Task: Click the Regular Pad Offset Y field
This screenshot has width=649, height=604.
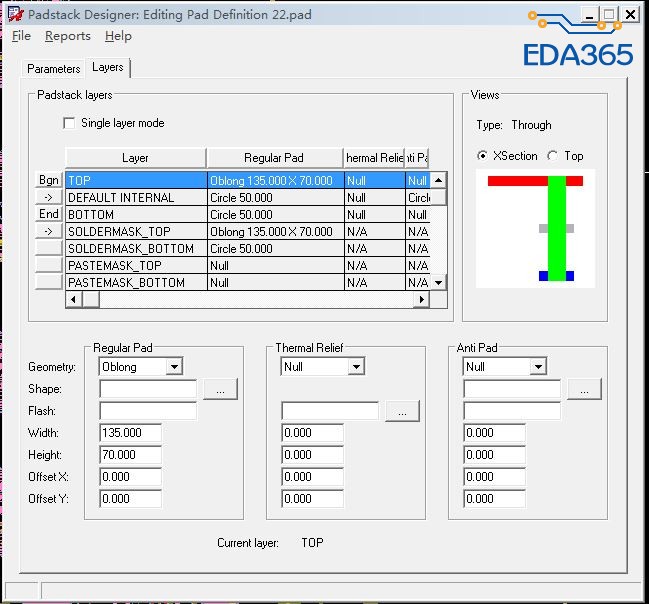Action: pos(130,498)
